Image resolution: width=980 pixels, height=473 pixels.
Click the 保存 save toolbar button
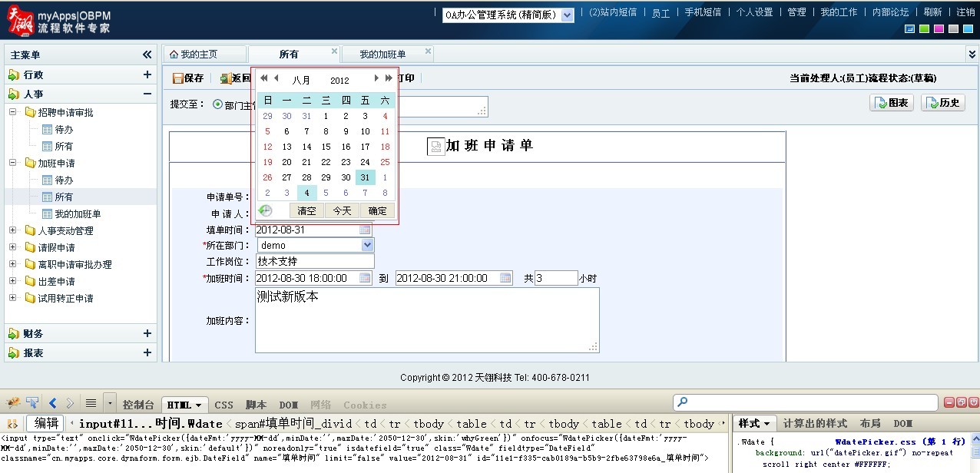click(188, 78)
